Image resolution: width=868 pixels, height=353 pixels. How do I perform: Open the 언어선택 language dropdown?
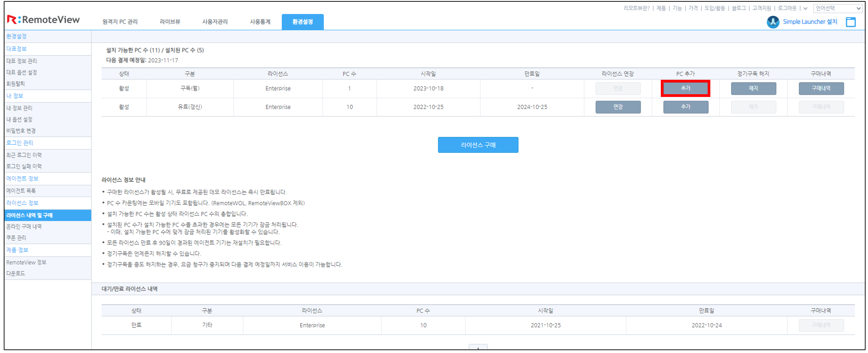click(x=837, y=8)
